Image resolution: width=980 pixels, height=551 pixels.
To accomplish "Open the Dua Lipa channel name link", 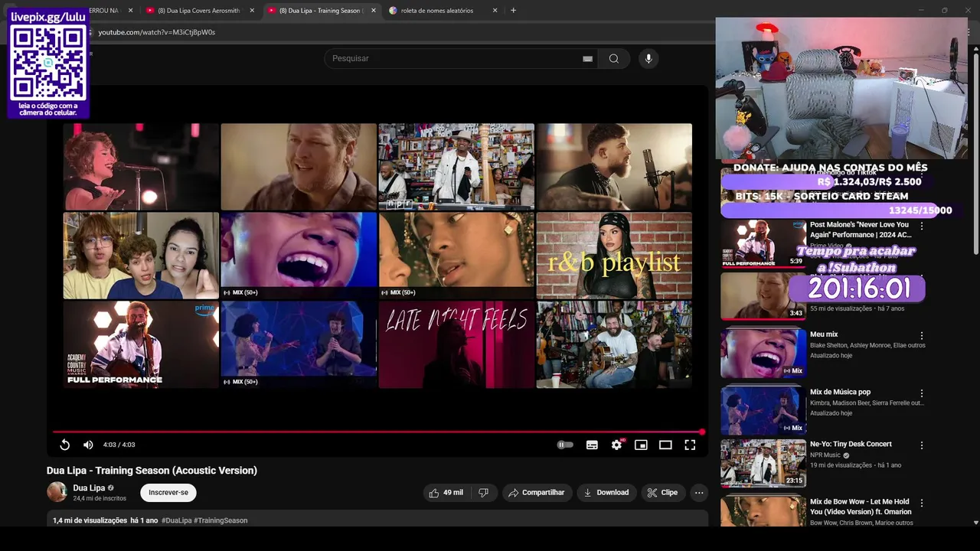I will coord(89,488).
